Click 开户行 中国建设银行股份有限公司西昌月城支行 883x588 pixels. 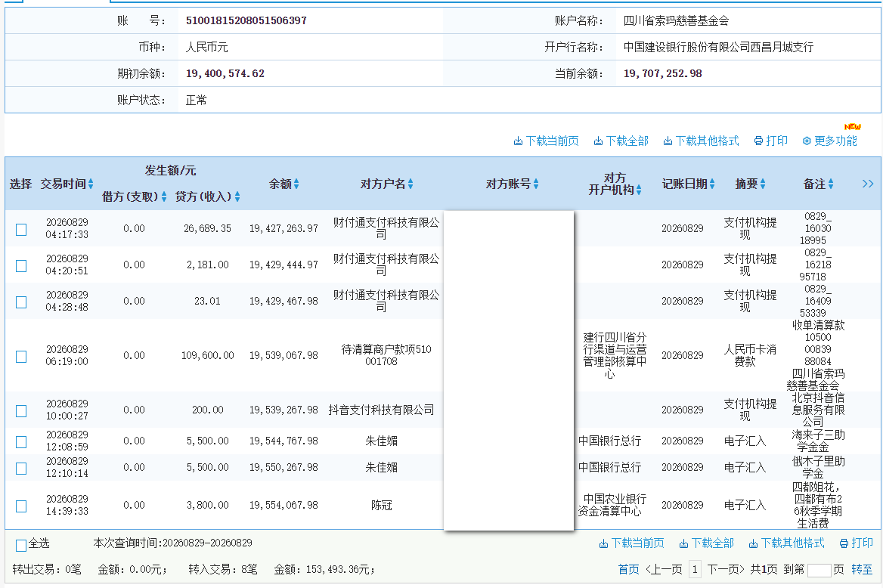718,48
